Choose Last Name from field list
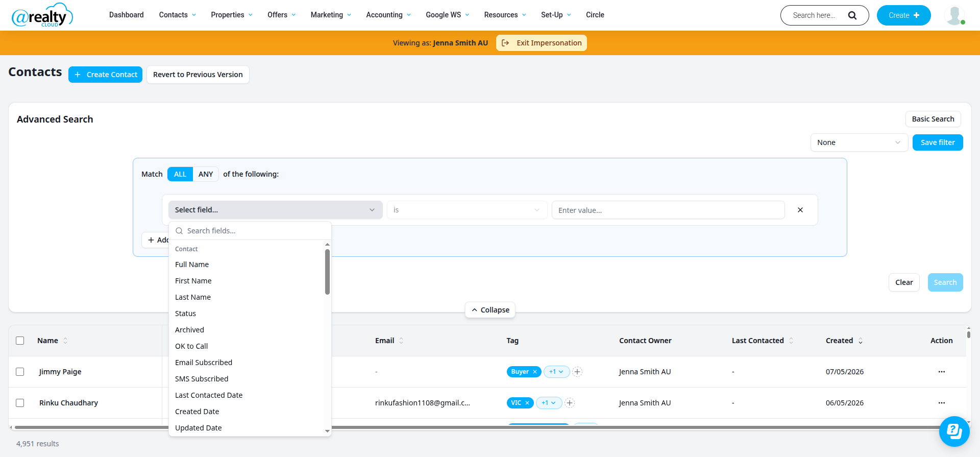The width and height of the screenshot is (980, 457). tap(247, 297)
